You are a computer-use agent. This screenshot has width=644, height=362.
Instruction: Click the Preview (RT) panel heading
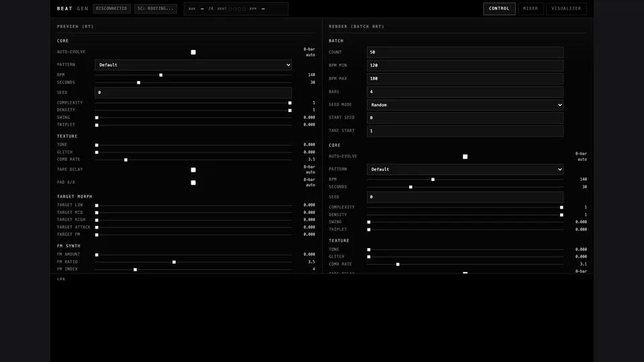75,26
